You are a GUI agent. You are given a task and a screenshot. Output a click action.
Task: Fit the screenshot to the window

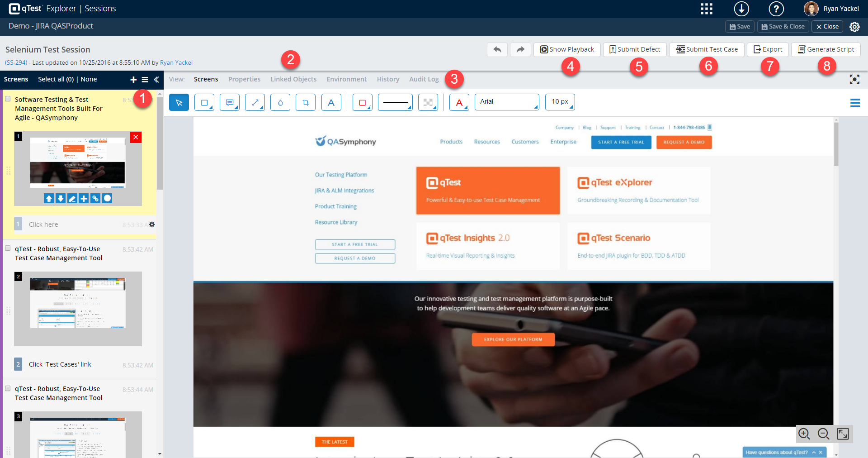(x=843, y=434)
